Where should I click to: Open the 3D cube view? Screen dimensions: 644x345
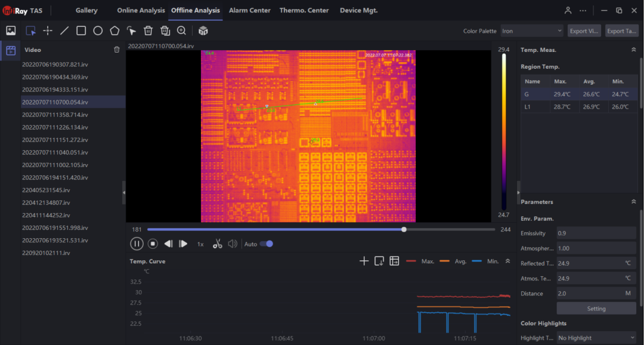pyautogui.click(x=203, y=30)
